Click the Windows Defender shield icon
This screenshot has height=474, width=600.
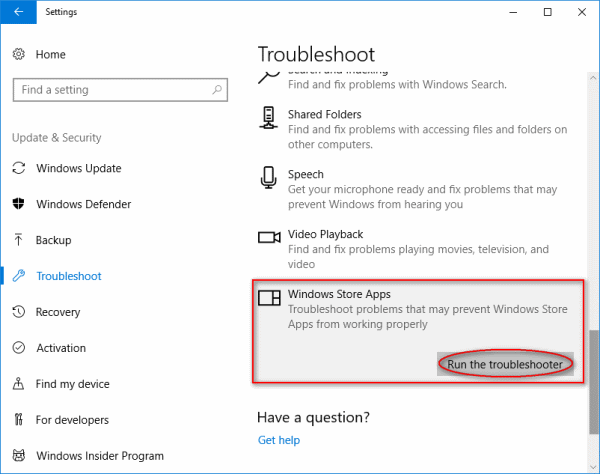[x=18, y=204]
